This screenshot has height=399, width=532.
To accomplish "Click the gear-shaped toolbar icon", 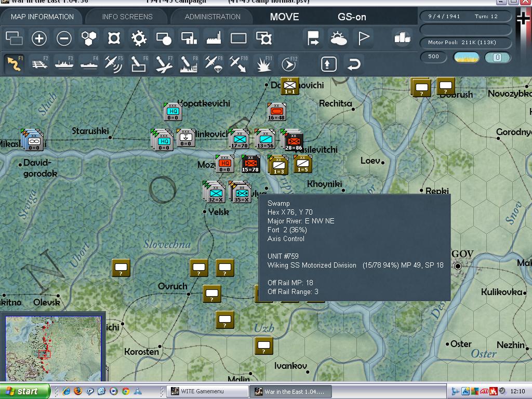I will (139, 38).
